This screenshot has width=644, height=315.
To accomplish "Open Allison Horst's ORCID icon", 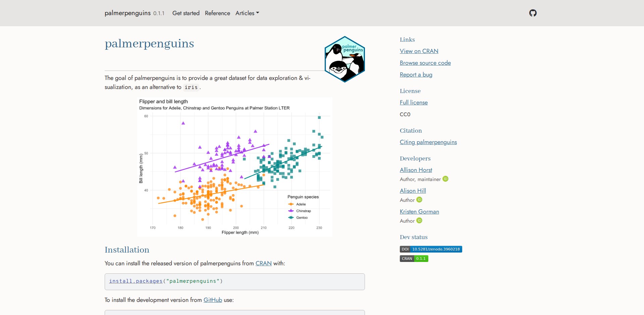I will [445, 179].
